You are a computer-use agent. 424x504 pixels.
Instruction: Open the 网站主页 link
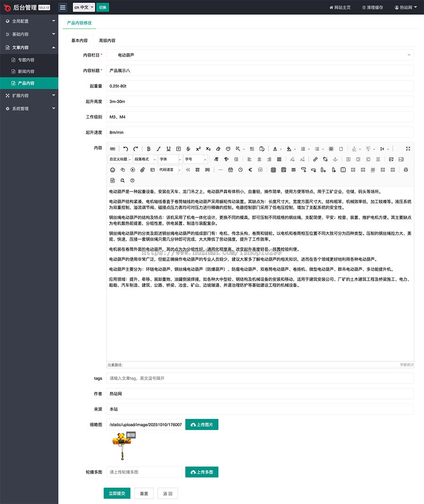point(340,8)
